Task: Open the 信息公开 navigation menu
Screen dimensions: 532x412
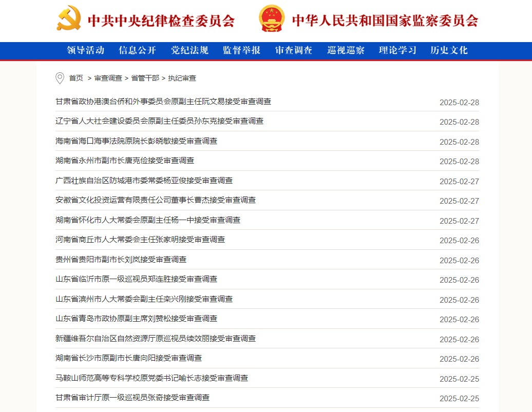Action: [137, 50]
